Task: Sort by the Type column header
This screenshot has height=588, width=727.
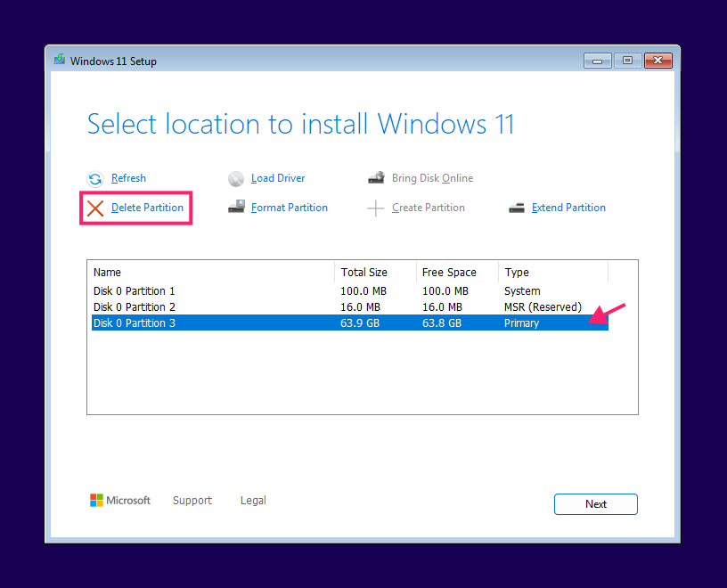Action: pos(552,273)
